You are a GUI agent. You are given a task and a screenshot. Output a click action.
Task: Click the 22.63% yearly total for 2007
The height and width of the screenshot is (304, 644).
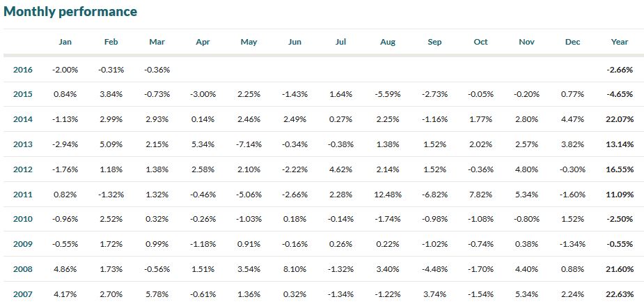[619, 294]
